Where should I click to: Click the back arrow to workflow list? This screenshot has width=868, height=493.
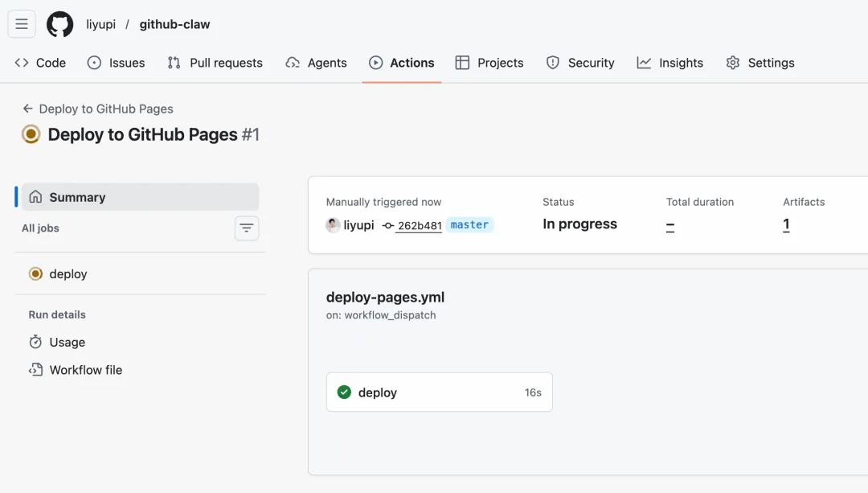(x=28, y=109)
